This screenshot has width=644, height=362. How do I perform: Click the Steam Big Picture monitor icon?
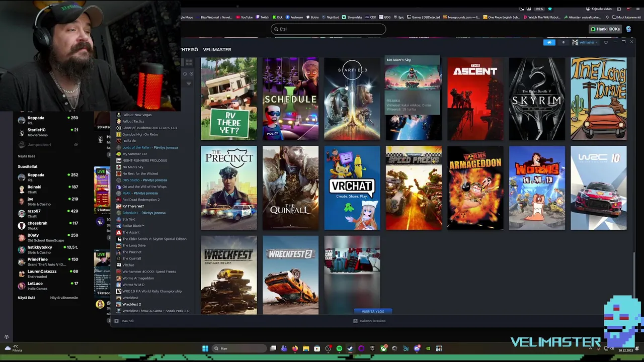[606, 42]
